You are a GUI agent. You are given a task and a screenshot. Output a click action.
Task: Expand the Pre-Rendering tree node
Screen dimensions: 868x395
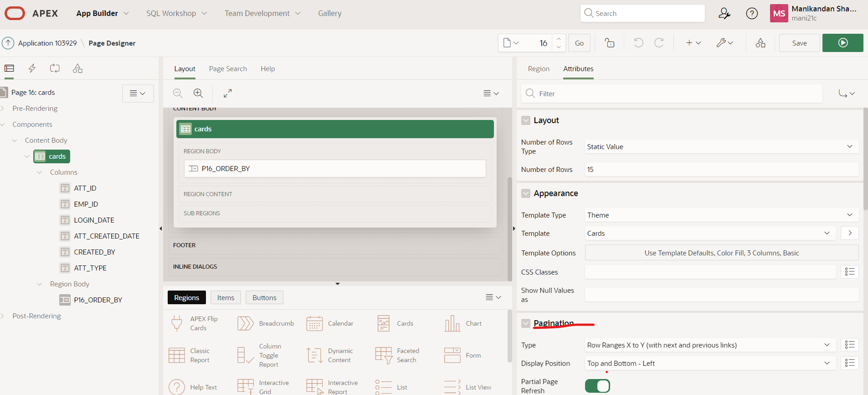[x=3, y=109]
